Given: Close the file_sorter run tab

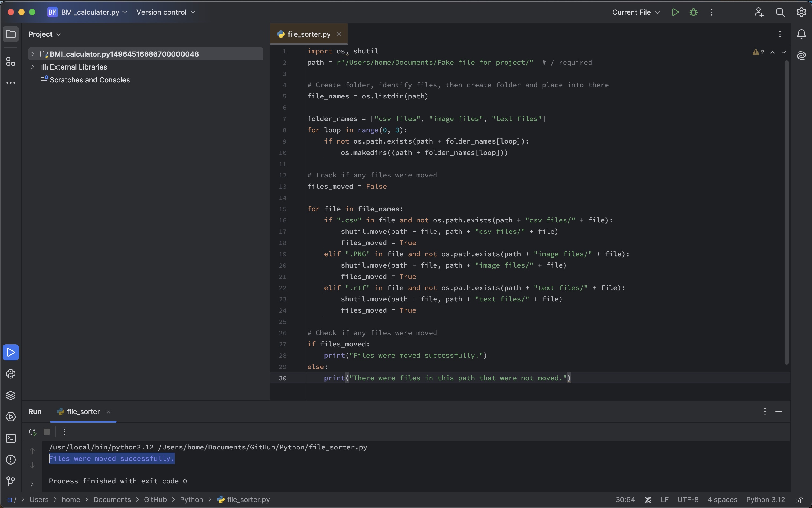Looking at the screenshot, I should [108, 412].
